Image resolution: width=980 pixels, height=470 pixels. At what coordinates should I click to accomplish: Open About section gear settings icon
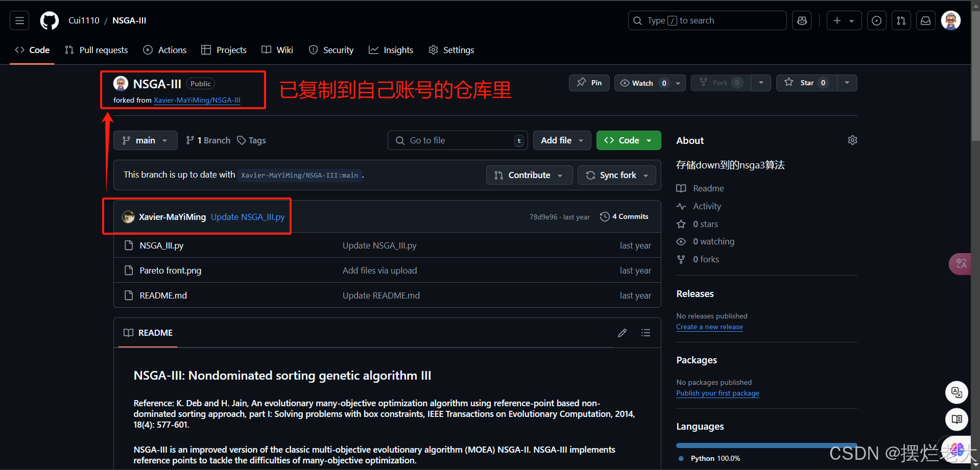point(852,140)
